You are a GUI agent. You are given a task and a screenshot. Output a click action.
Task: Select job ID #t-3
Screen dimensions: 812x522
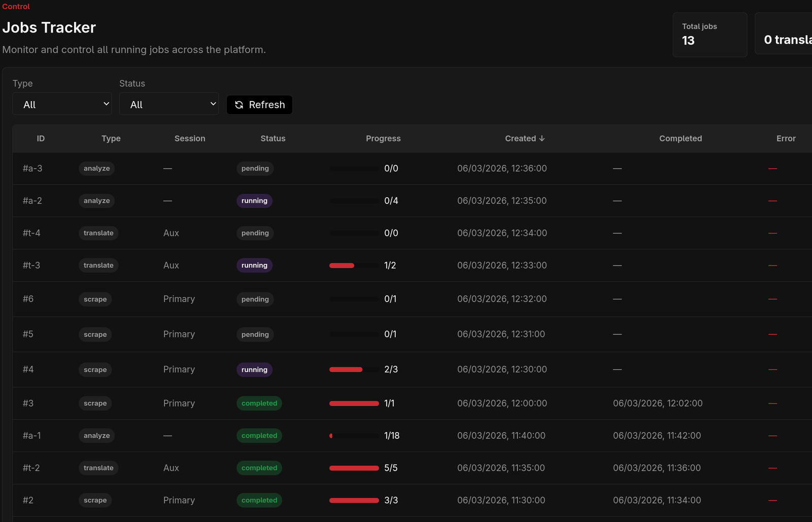click(x=31, y=265)
